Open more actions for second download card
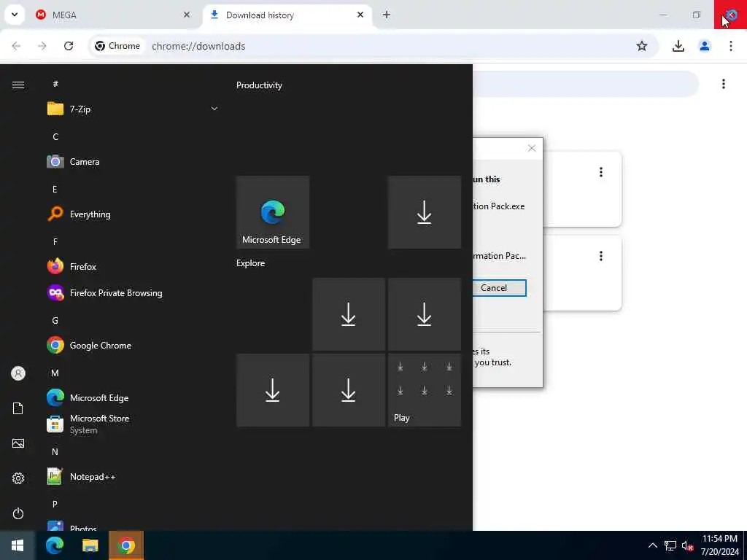The image size is (747, 560). 601,256
